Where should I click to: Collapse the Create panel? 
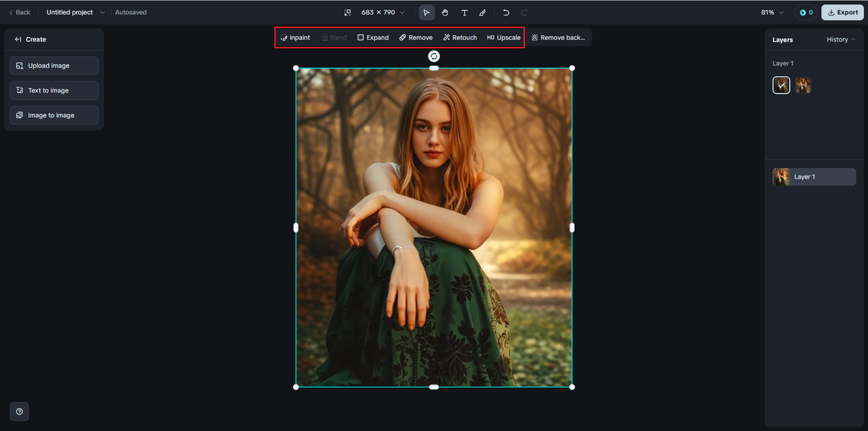coord(18,39)
